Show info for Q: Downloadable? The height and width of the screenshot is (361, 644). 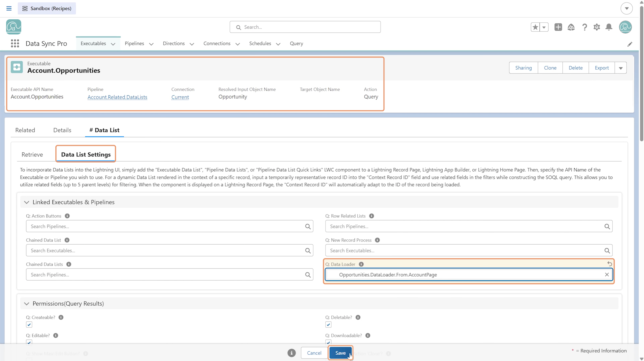(368, 336)
